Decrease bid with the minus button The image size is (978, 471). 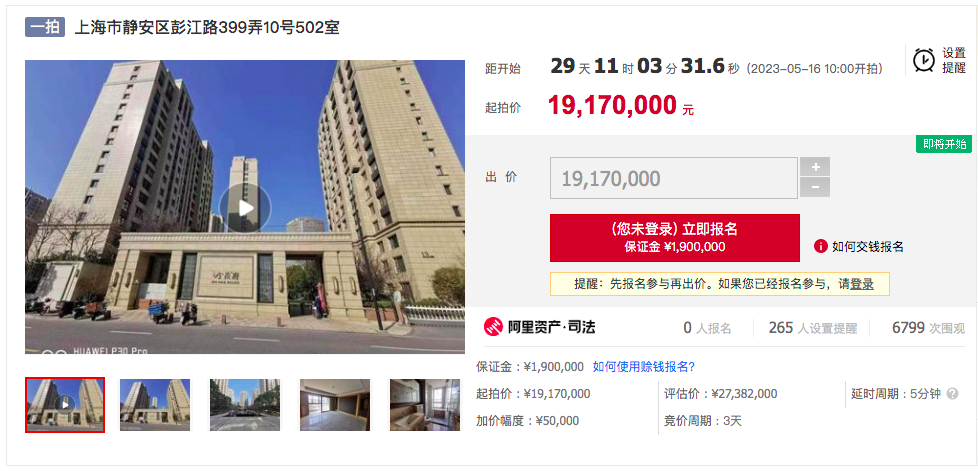pyautogui.click(x=815, y=187)
